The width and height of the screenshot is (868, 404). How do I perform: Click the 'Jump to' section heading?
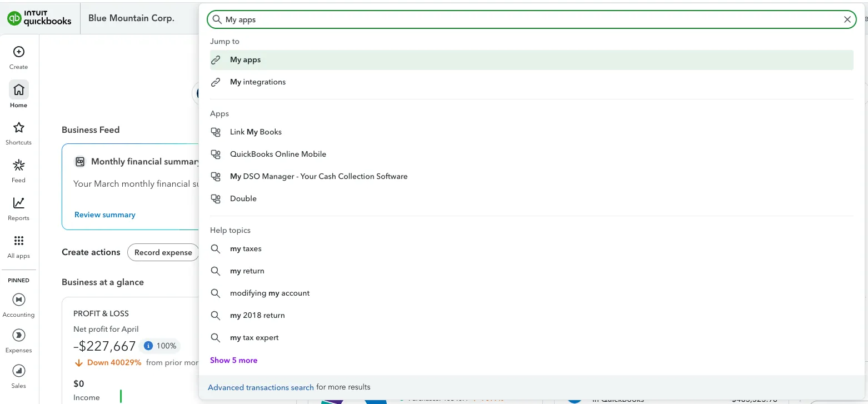click(225, 42)
